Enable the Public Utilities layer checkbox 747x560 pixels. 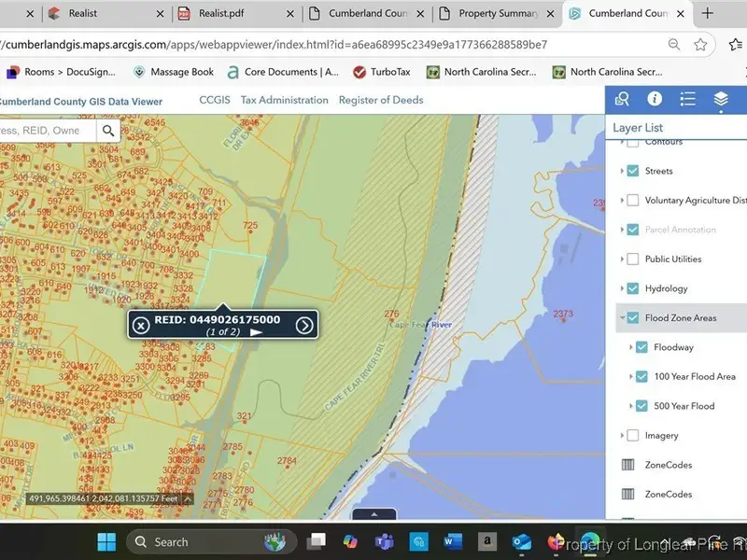[633, 259]
